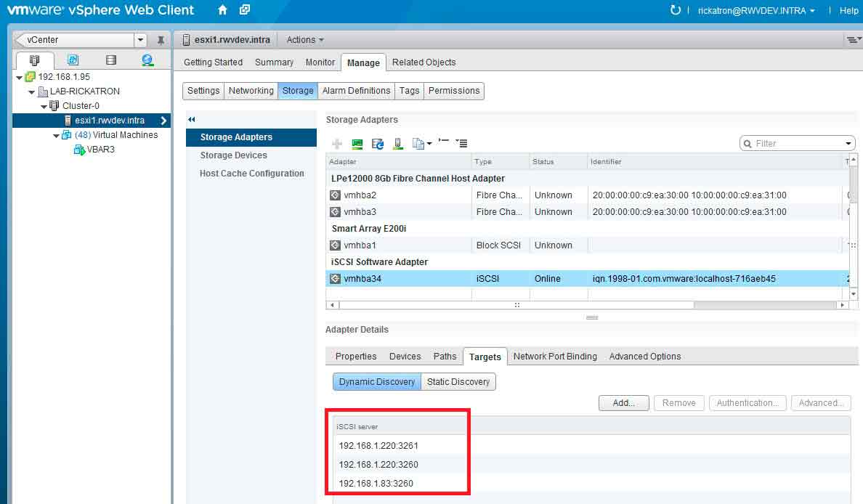Open the Summary tab
Image resolution: width=863 pixels, height=504 pixels.
(274, 62)
